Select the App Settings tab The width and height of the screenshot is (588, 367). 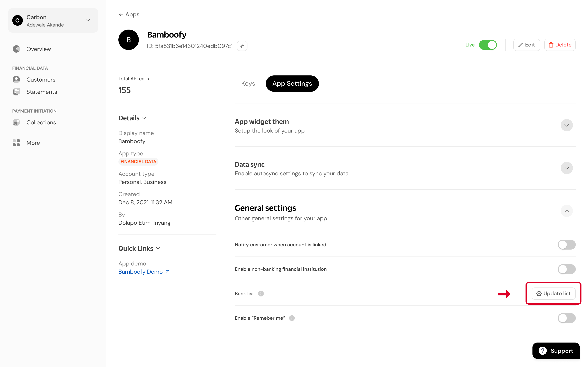coord(292,84)
